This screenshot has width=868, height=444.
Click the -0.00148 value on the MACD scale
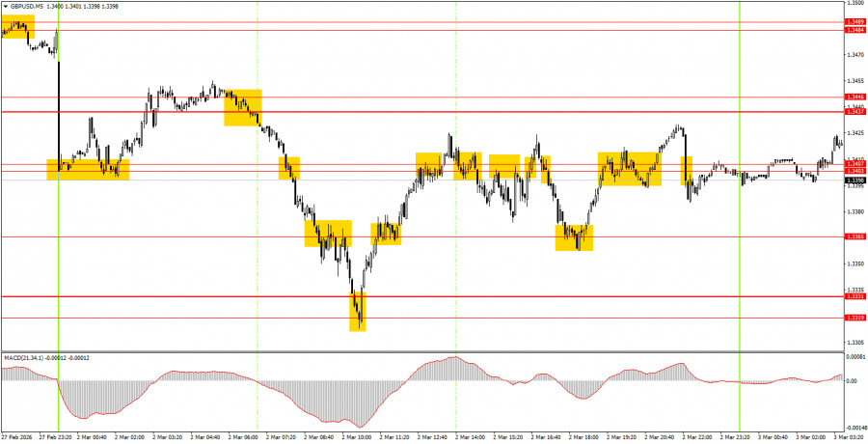(x=855, y=429)
